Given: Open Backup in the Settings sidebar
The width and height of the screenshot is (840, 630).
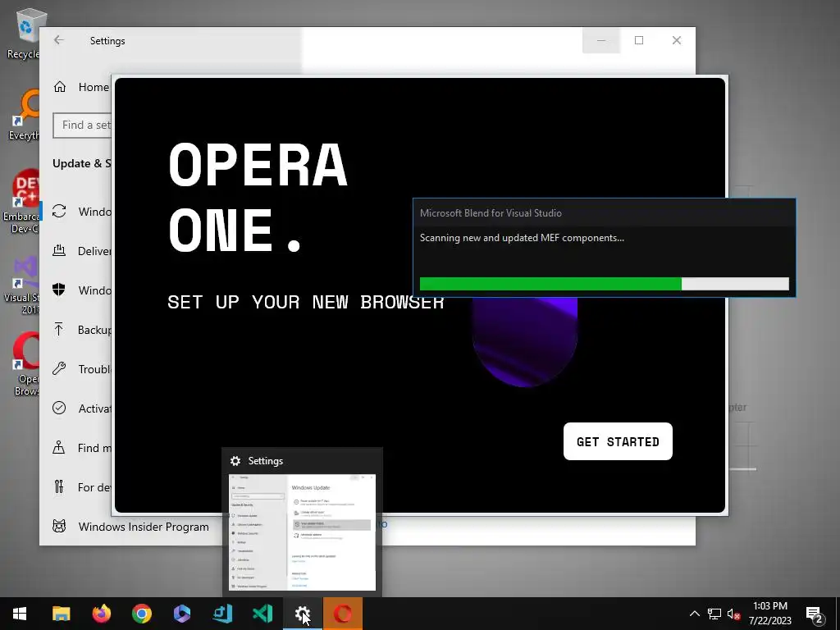Looking at the screenshot, I should (81, 330).
